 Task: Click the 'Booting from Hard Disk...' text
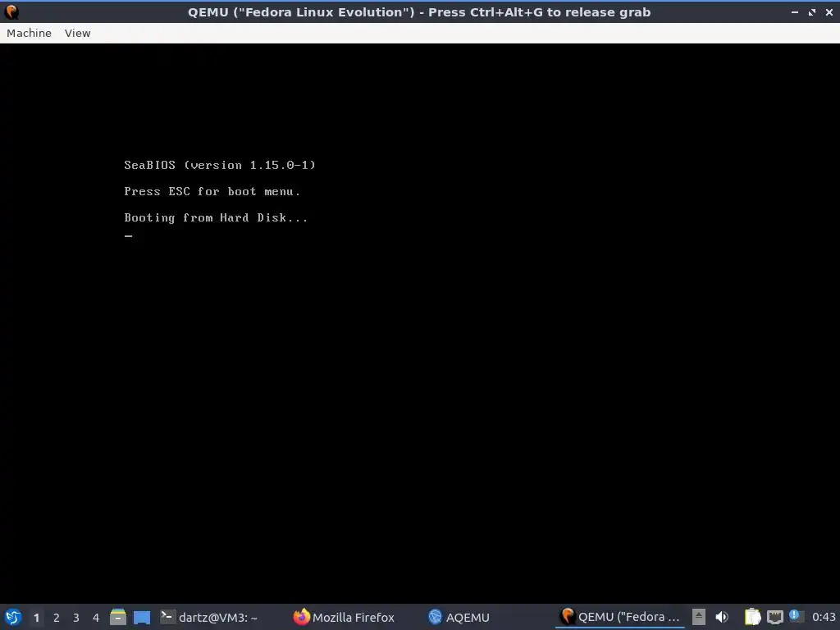tap(216, 217)
